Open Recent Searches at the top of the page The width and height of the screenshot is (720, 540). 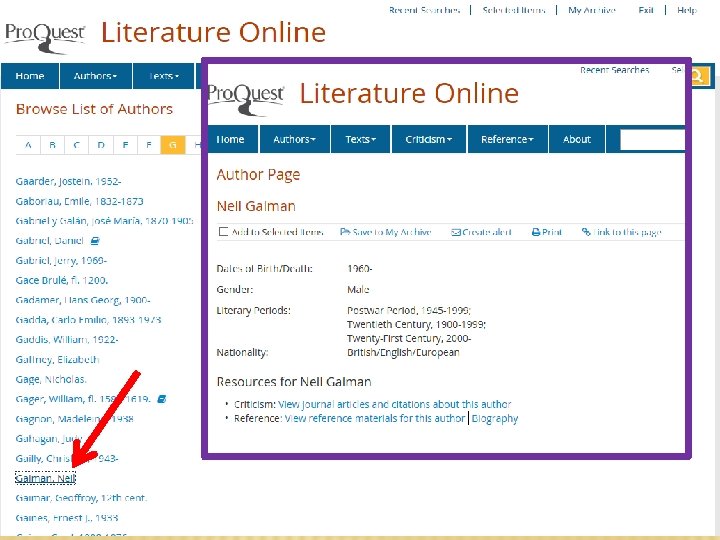click(424, 10)
